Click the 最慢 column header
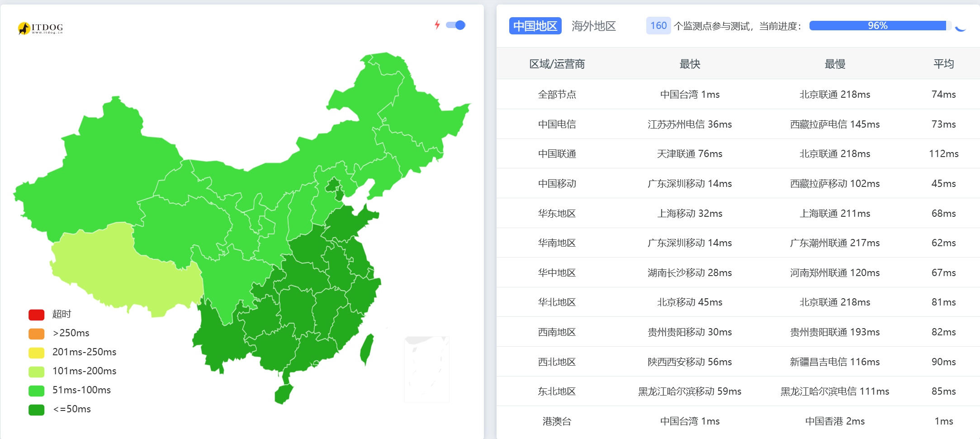The height and width of the screenshot is (439, 980). click(x=834, y=63)
